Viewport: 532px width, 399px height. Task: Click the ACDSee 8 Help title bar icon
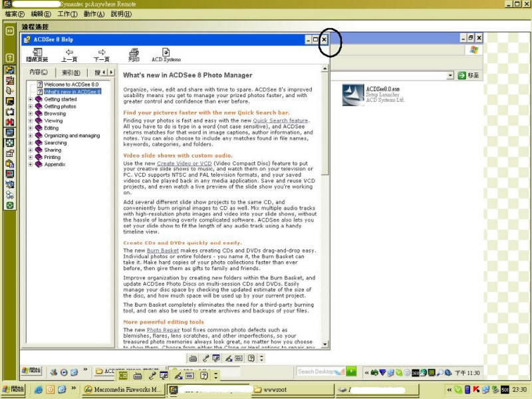click(27, 39)
